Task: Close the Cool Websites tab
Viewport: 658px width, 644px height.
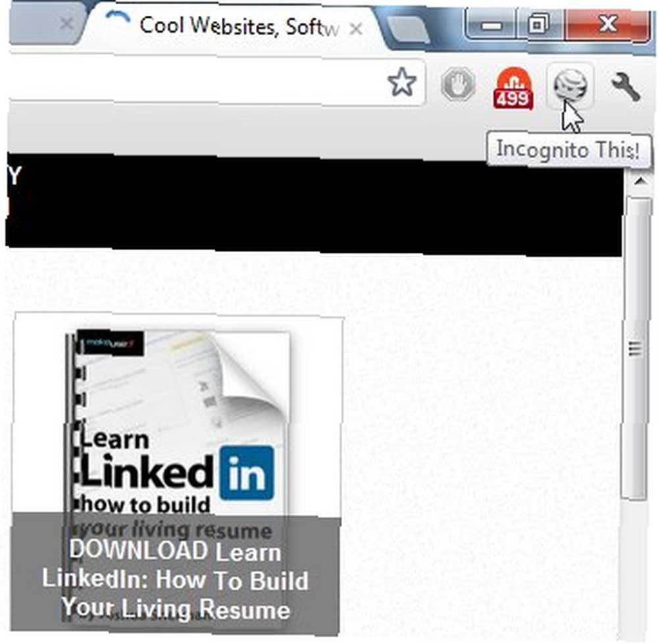Action: (x=356, y=29)
